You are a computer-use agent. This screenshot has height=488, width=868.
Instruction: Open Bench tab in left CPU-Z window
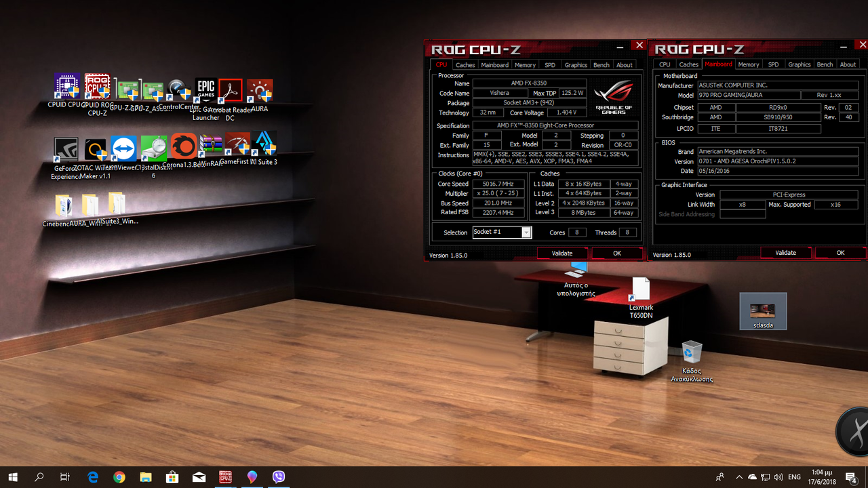[x=601, y=65]
